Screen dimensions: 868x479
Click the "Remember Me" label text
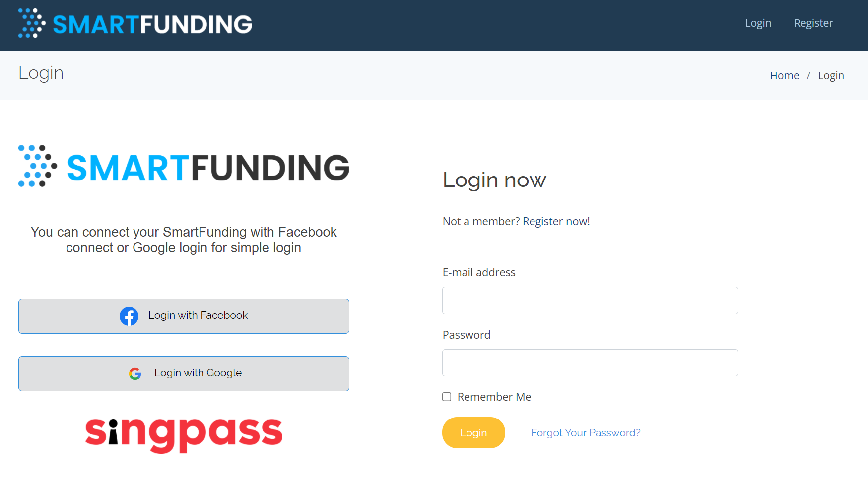click(494, 397)
